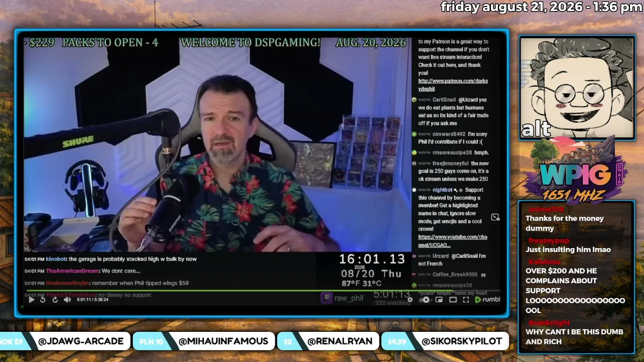
Task: Switch to theater mode view
Action: pyautogui.click(x=453, y=300)
